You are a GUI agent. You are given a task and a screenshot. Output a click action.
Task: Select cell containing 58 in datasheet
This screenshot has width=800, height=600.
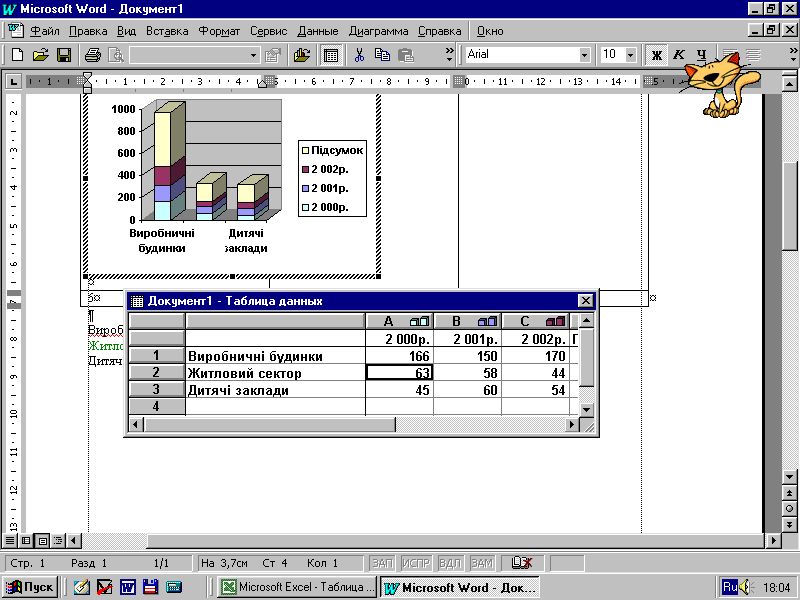[467, 373]
